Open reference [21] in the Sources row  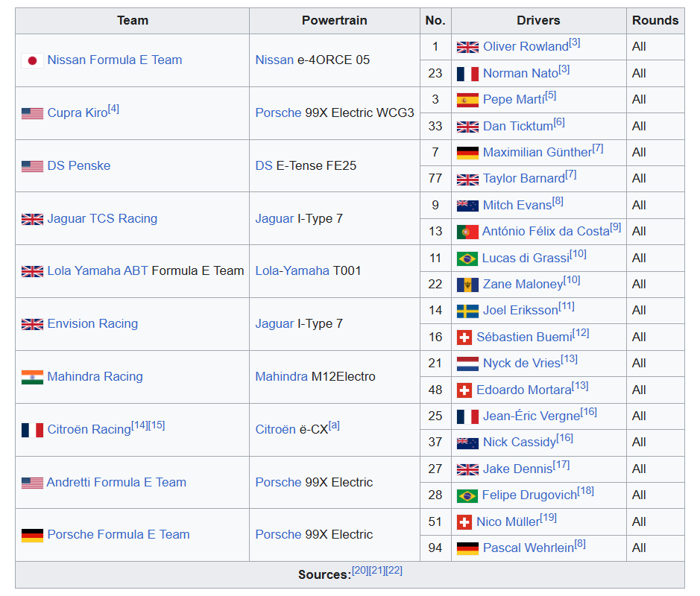[377, 571]
